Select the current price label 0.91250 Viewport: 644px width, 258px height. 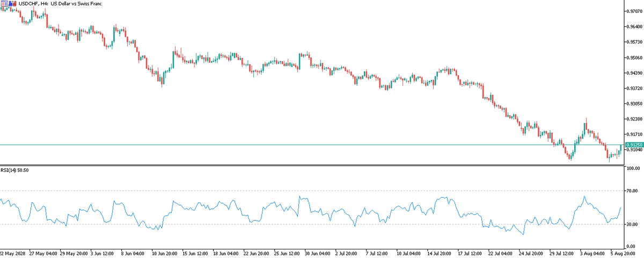point(634,145)
